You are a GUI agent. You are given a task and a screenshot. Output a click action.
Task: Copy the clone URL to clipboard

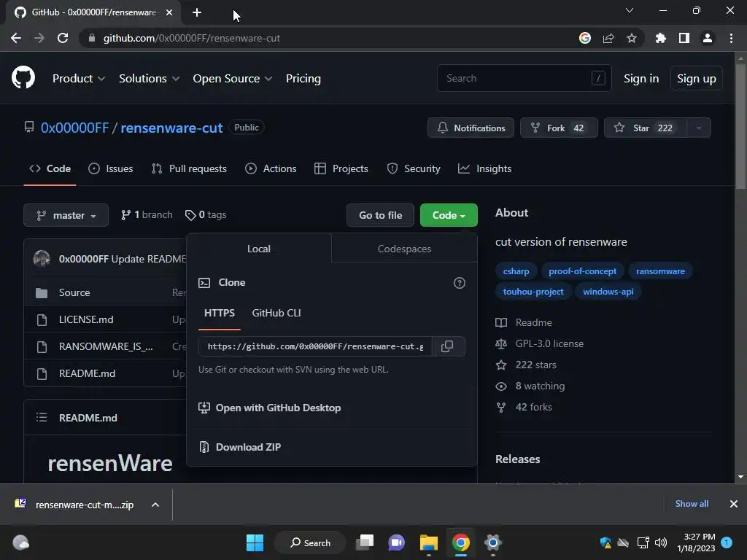447,346
